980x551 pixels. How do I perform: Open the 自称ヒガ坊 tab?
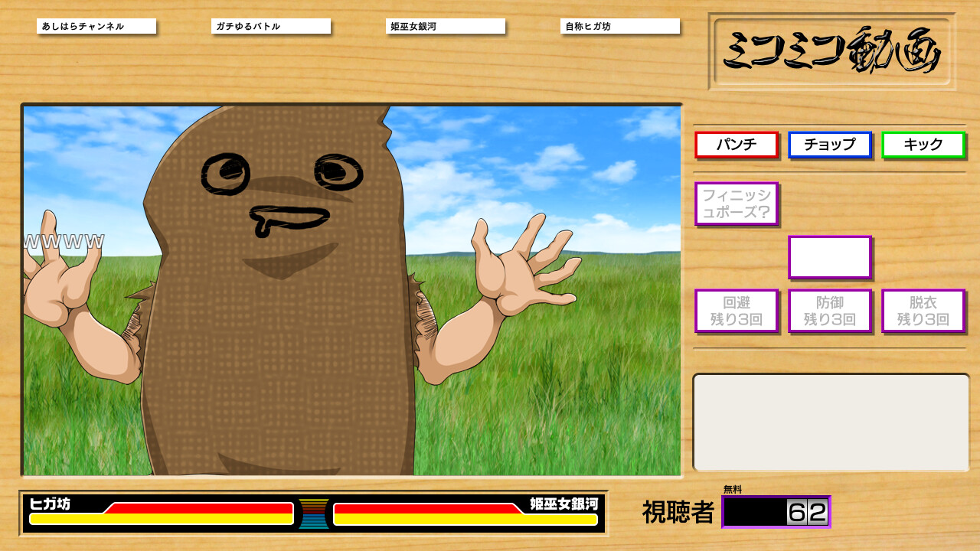click(x=619, y=26)
